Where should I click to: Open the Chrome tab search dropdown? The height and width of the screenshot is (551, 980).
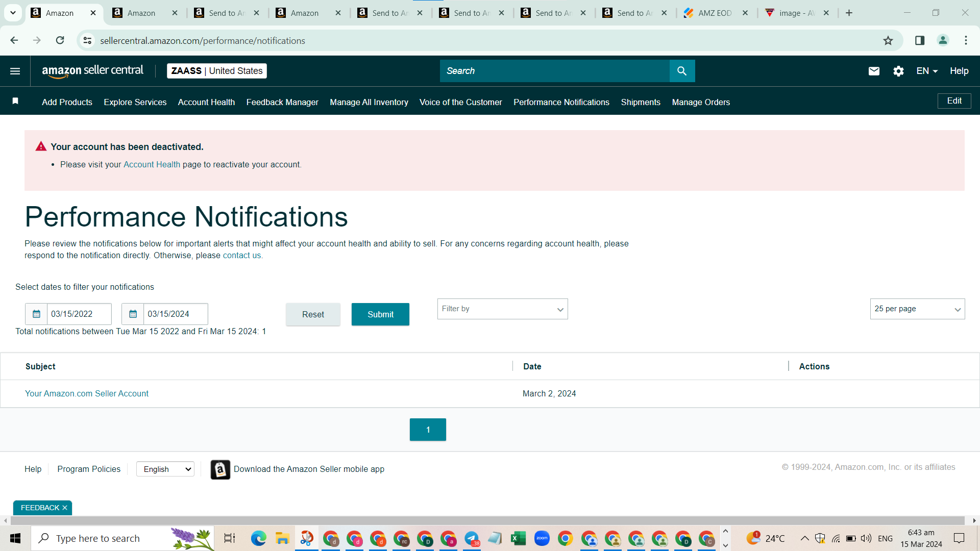13,13
